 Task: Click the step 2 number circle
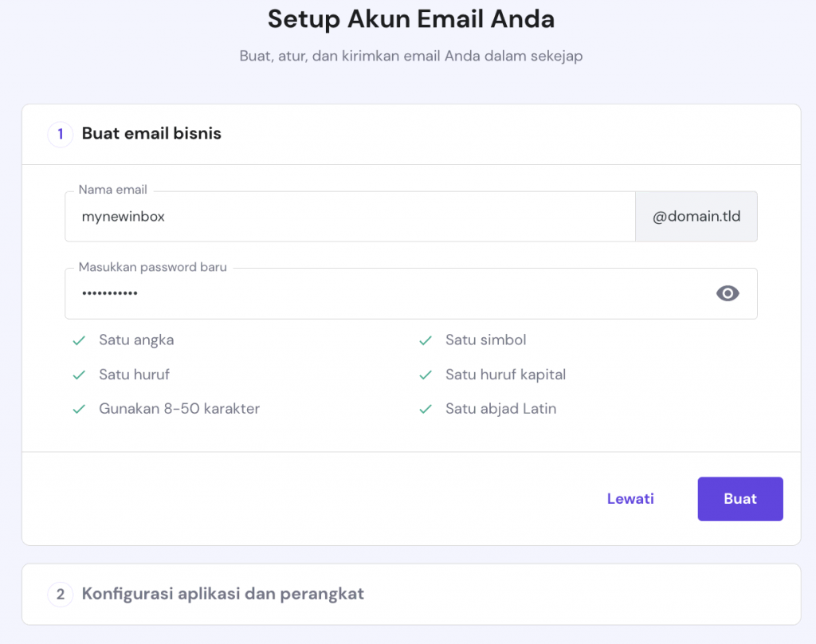(x=61, y=594)
